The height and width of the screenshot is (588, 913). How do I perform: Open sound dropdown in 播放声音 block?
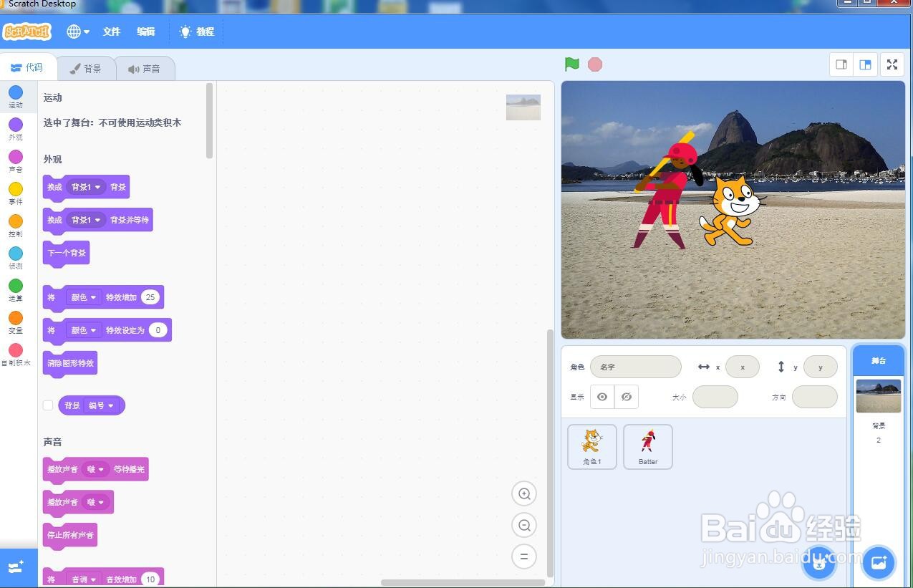pos(96,502)
